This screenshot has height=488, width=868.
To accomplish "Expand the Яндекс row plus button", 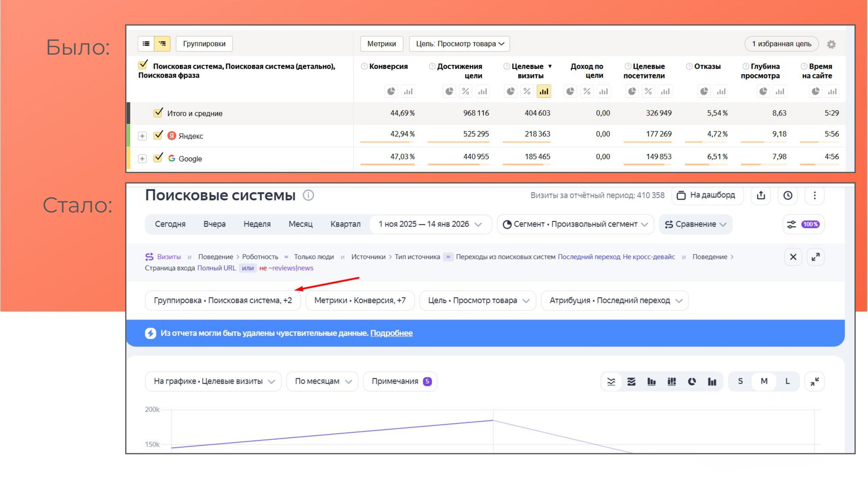I will point(142,136).
